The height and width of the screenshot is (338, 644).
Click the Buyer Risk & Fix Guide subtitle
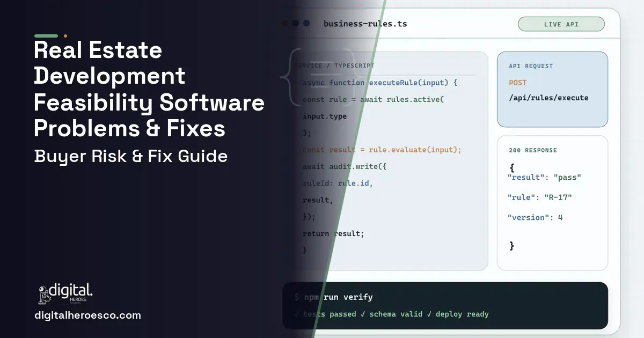point(131,156)
